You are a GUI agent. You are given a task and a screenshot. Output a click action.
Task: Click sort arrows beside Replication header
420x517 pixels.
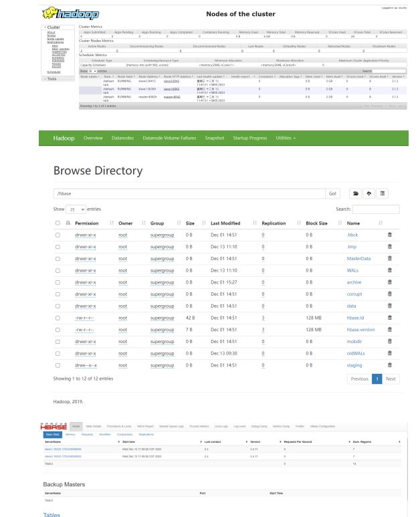click(x=299, y=223)
